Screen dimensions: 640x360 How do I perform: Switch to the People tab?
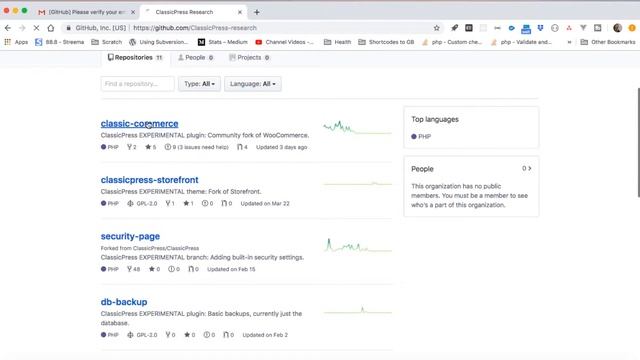click(196, 58)
